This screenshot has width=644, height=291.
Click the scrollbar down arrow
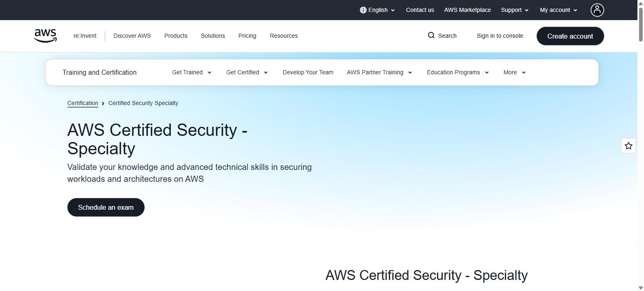click(641, 288)
